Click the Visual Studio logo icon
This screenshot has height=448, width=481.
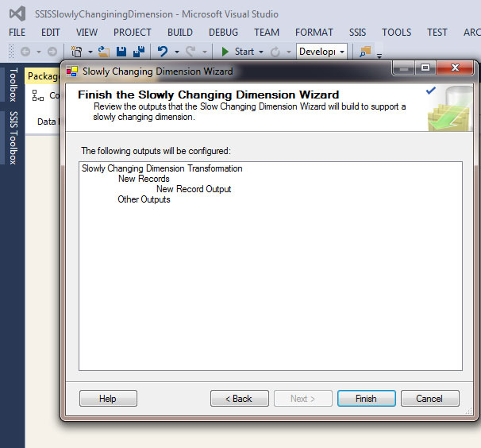pyautogui.click(x=17, y=14)
